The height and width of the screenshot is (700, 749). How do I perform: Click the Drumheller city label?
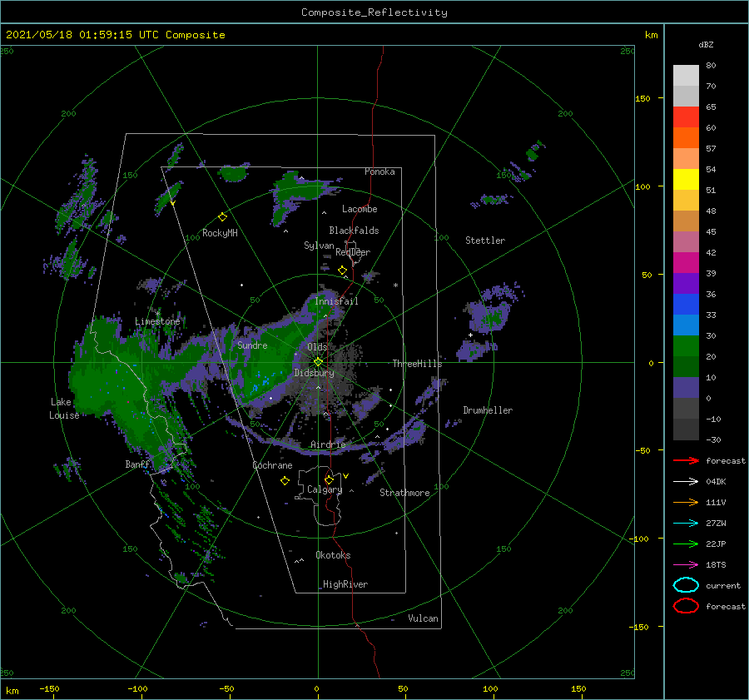[488, 410]
